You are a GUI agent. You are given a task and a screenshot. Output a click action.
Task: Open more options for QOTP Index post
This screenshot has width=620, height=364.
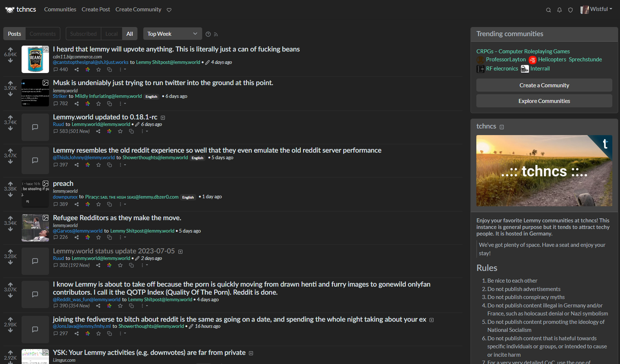[x=144, y=306]
